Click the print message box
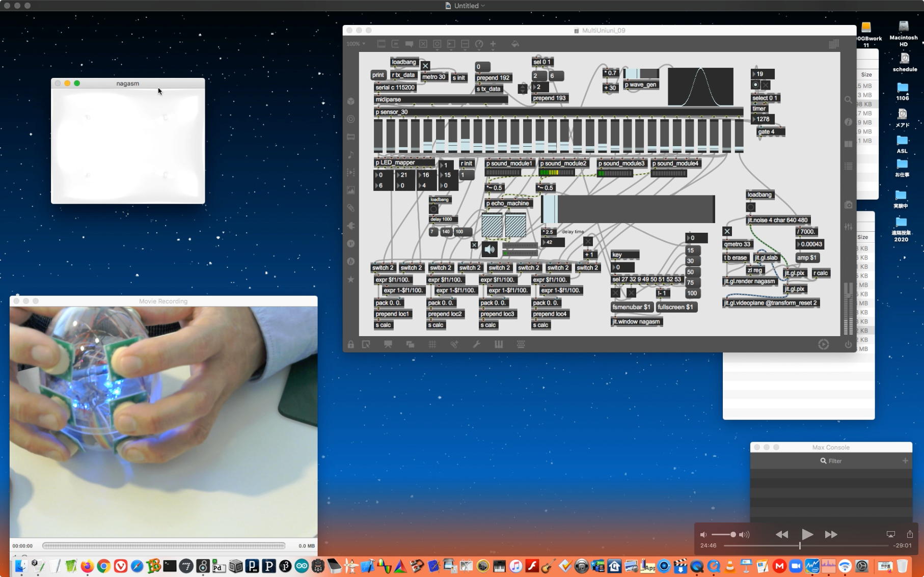This screenshot has width=924, height=577. click(378, 75)
